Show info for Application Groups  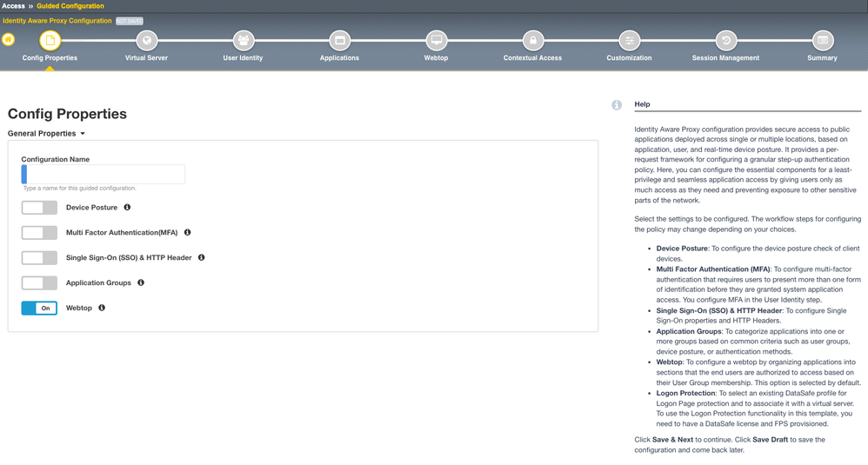(x=141, y=282)
